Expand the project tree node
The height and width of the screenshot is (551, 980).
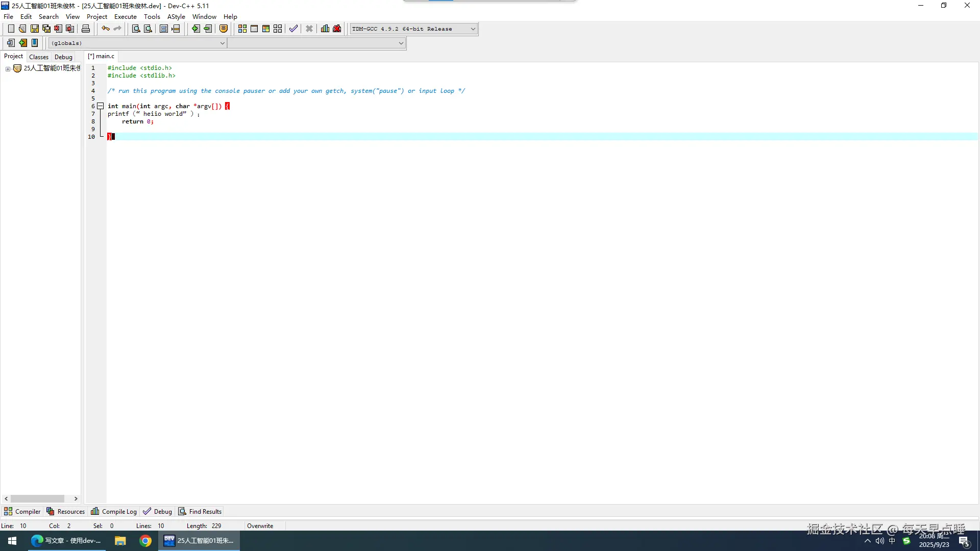(x=8, y=69)
